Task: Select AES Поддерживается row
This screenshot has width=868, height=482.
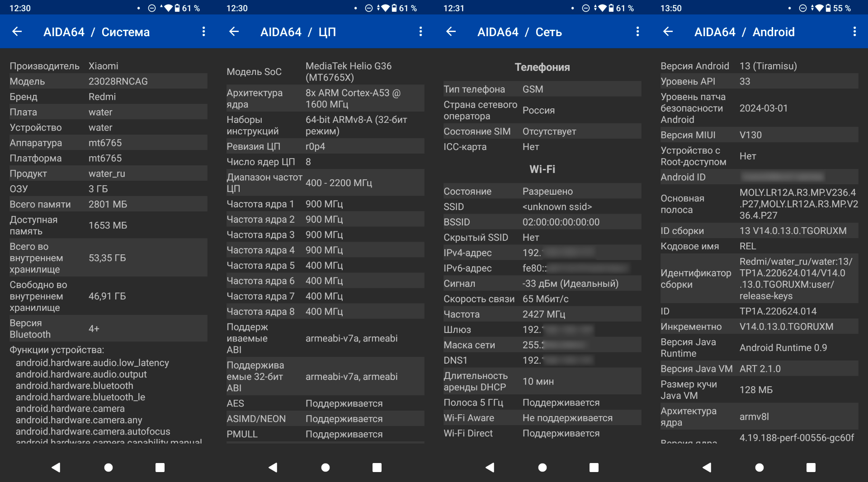Action: tap(325, 403)
